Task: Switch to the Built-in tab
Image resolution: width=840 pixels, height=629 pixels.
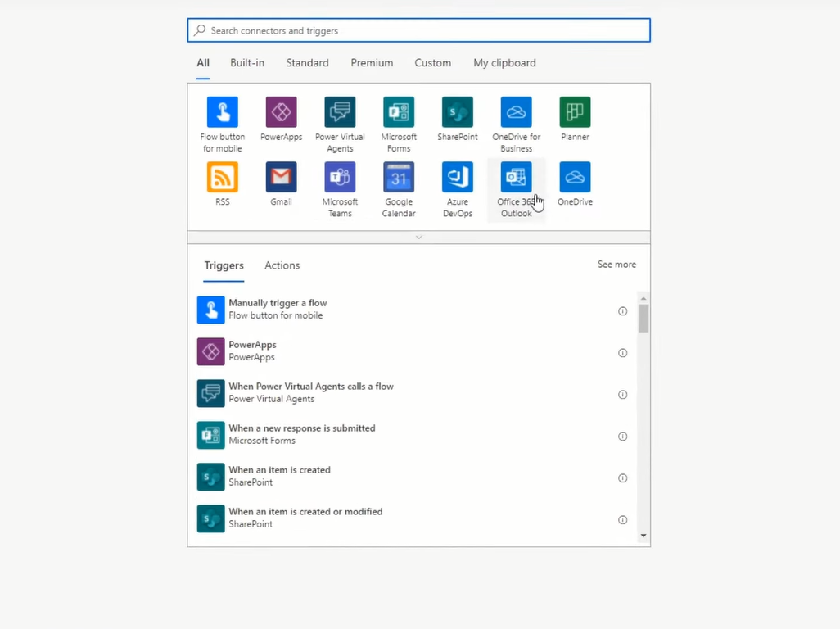Action: click(247, 63)
